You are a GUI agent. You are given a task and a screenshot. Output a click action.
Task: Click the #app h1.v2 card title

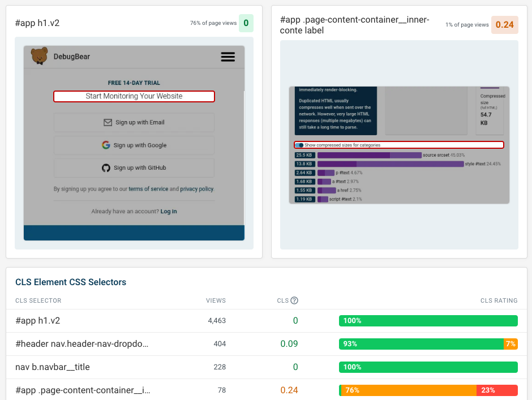(x=37, y=23)
